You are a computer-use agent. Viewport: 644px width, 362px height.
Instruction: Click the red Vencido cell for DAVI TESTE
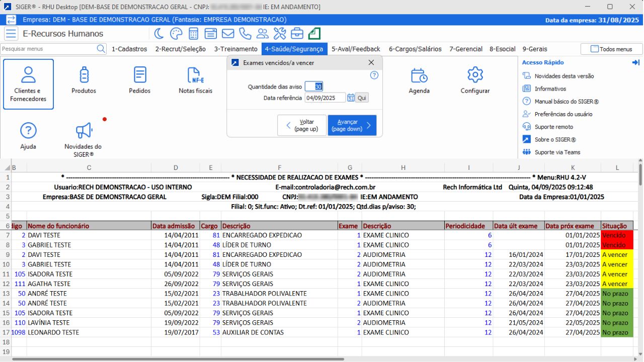(x=617, y=235)
